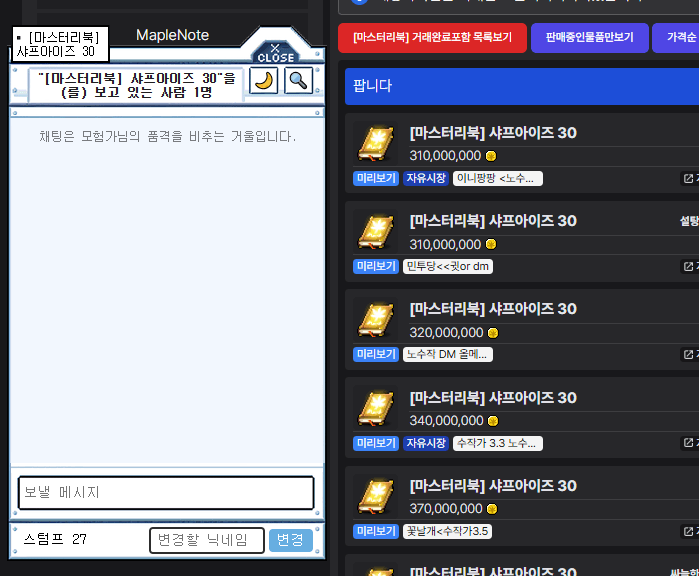Click the 꽃날개<수작가3.5 seller tag

(447, 531)
